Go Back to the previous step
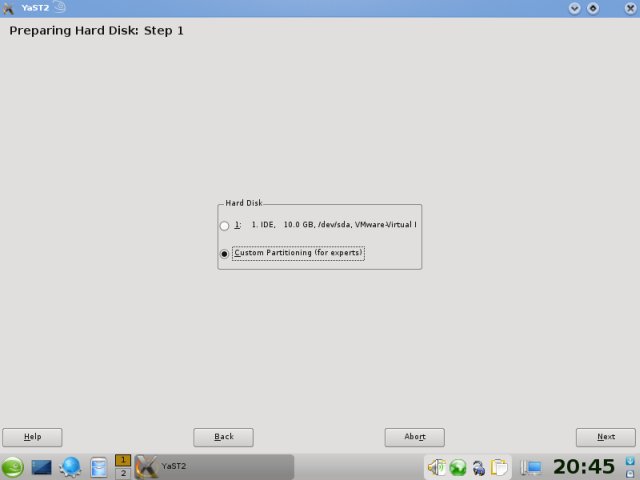This screenshot has height=480, width=640. tap(223, 437)
